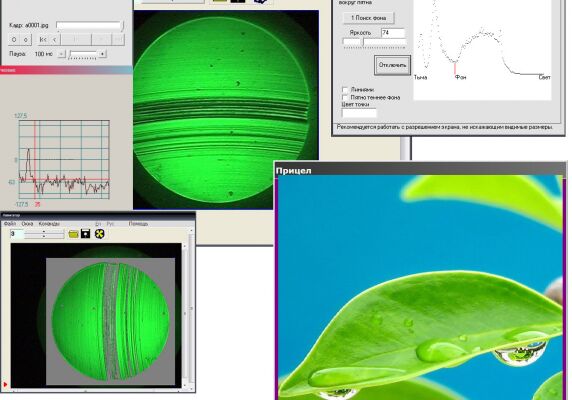Image resolution: width=572 pixels, height=400 pixels.
Task: Click the brightness profile graph
Action: tap(64, 160)
